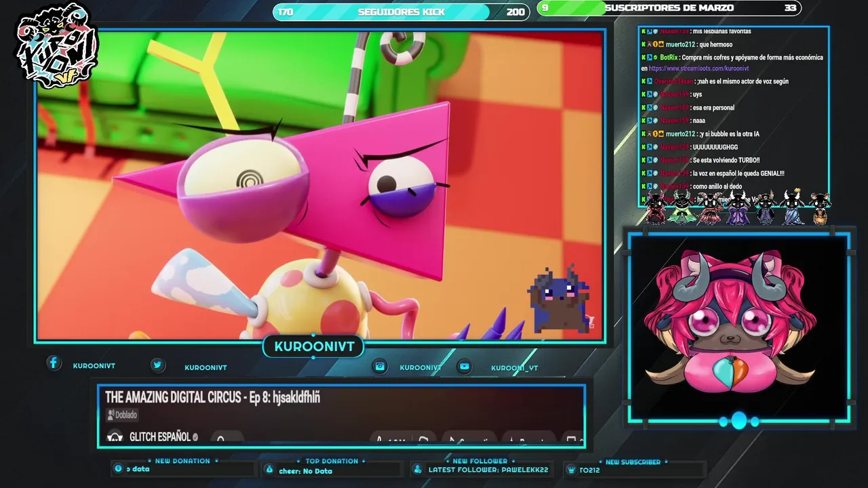Click the 'LATEST FOLLOWER: PAWELEKK22' text
The image size is (868, 488).
[x=488, y=470]
